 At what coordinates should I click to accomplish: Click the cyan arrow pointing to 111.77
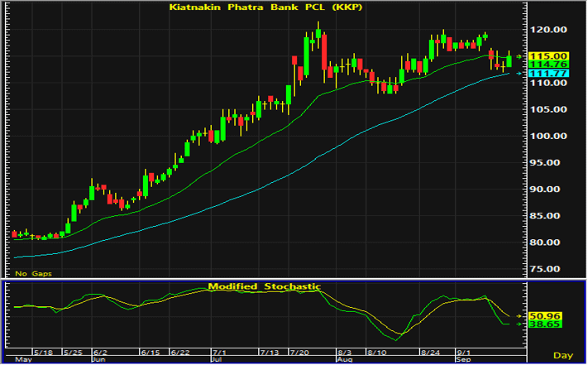[x=519, y=74]
